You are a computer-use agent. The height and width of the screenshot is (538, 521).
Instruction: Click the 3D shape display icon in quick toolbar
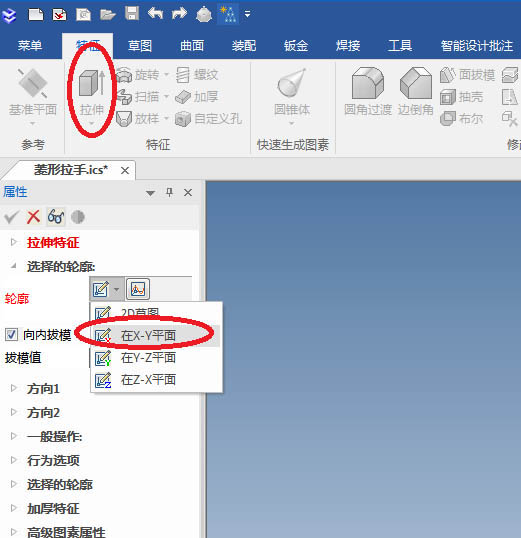(204, 15)
